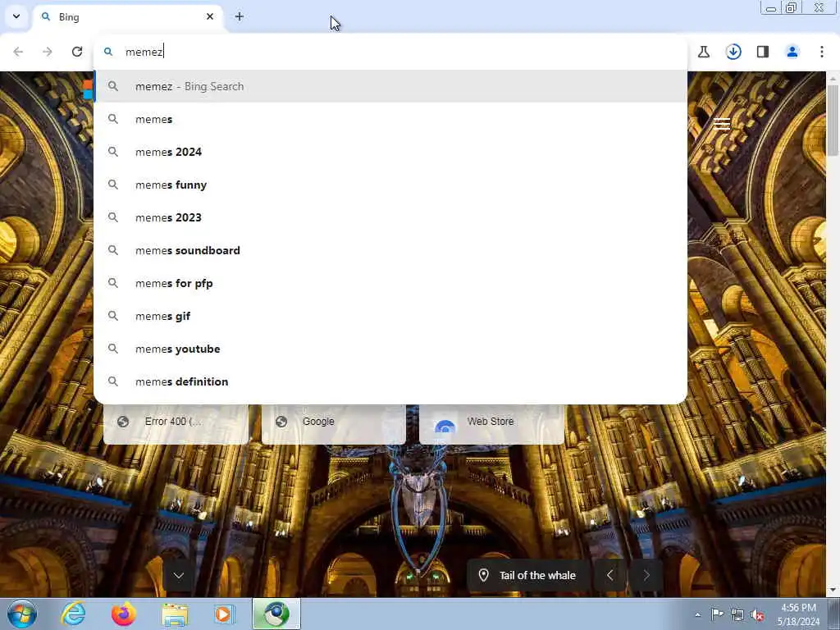Image resolution: width=840 pixels, height=630 pixels.
Task: Switch to the Bing tab
Action: tap(127, 17)
